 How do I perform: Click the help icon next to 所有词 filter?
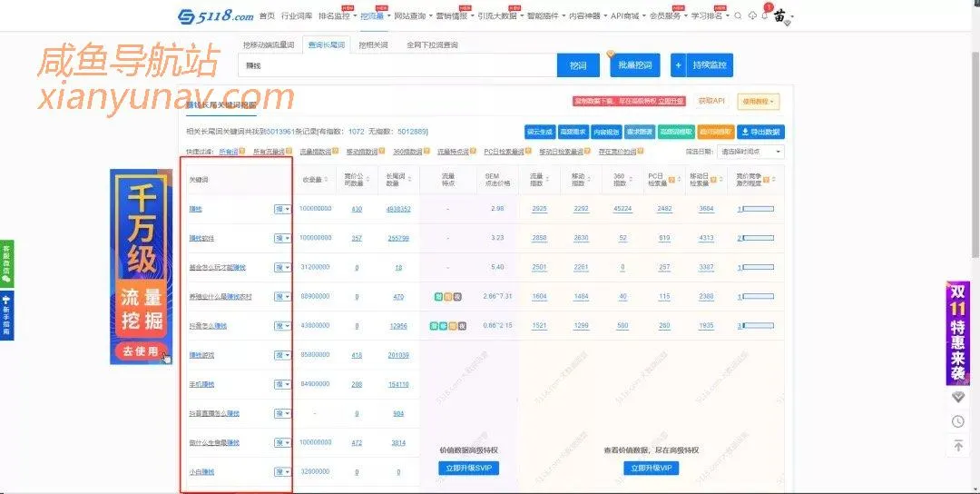coord(244,152)
